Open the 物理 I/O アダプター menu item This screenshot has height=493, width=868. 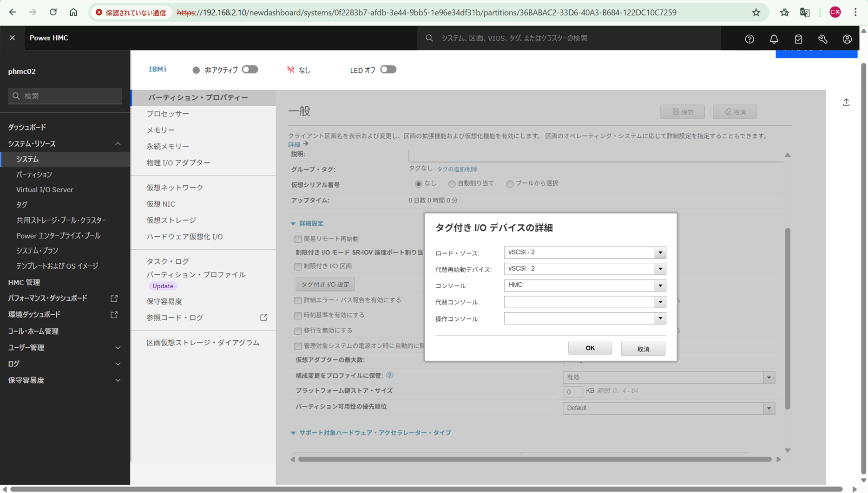pos(178,162)
